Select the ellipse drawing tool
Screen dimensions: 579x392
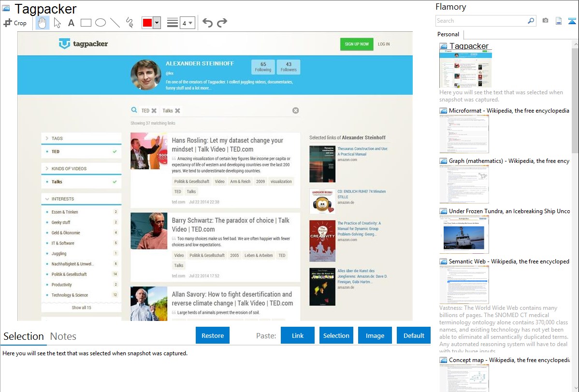coord(101,23)
